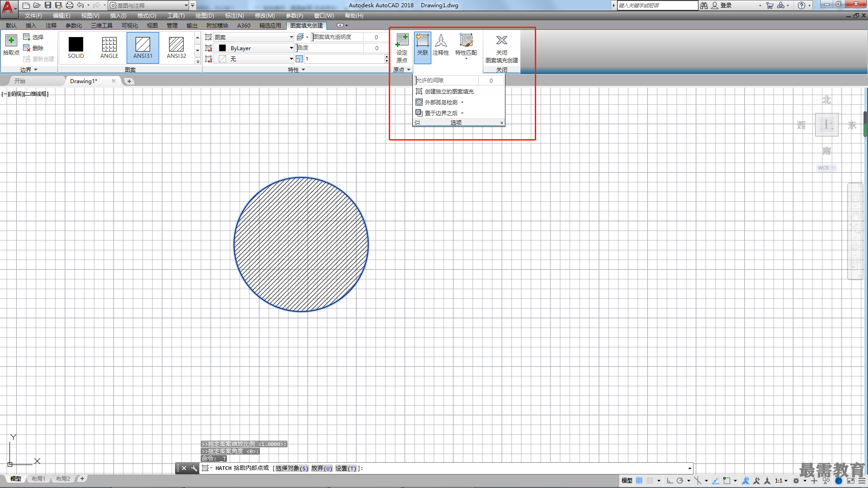Image resolution: width=868 pixels, height=488 pixels.
Task: Click 放弃(U) command option
Action: click(x=322, y=469)
